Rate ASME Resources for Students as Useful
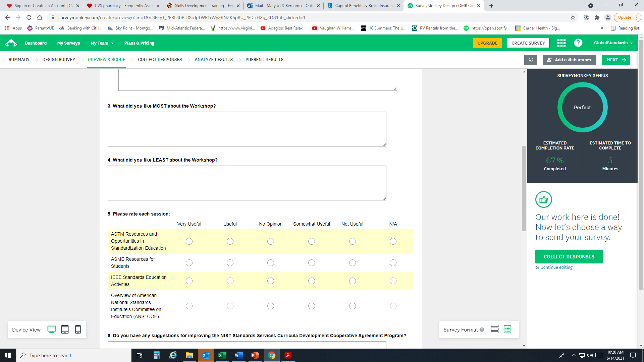The image size is (644, 362). pos(230,263)
